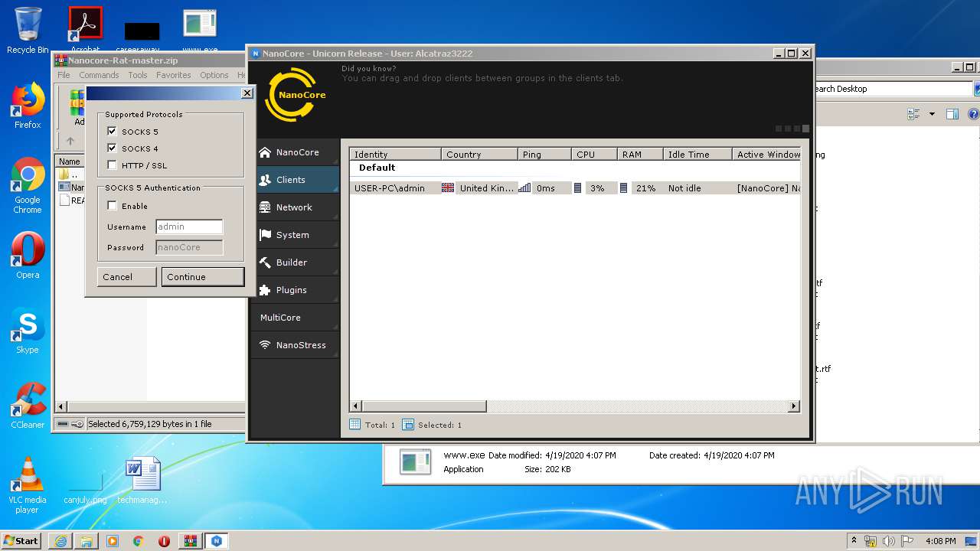Click the Continue button in dialog
980x551 pixels.
tap(203, 277)
